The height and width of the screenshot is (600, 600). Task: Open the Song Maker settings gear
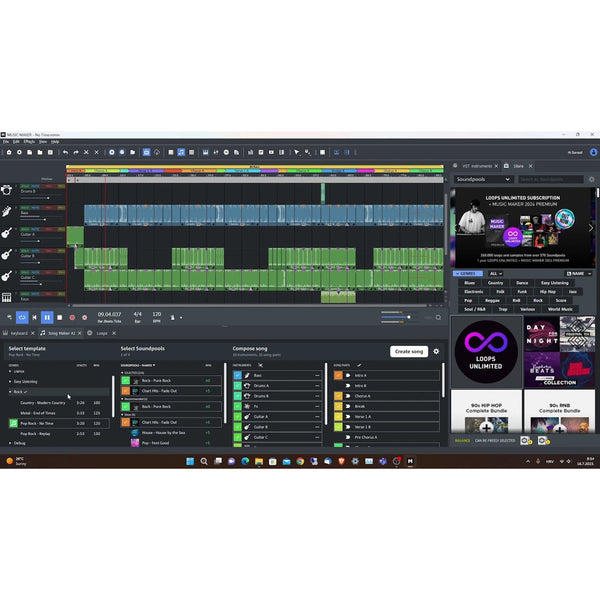pyautogui.click(x=436, y=351)
